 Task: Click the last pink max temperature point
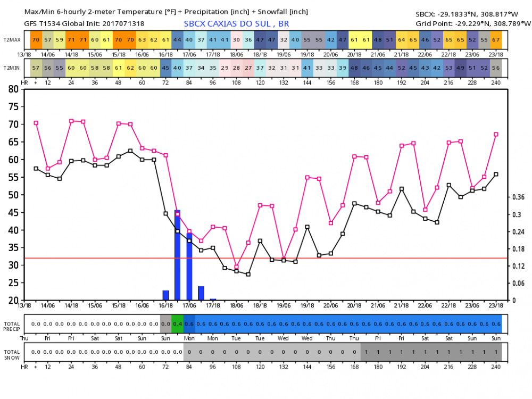pos(496,135)
